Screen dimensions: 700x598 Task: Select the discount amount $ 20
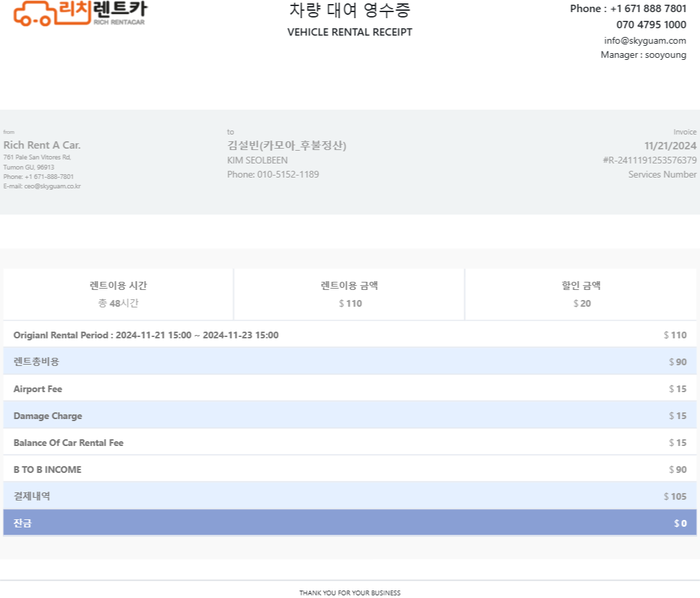tap(582, 303)
